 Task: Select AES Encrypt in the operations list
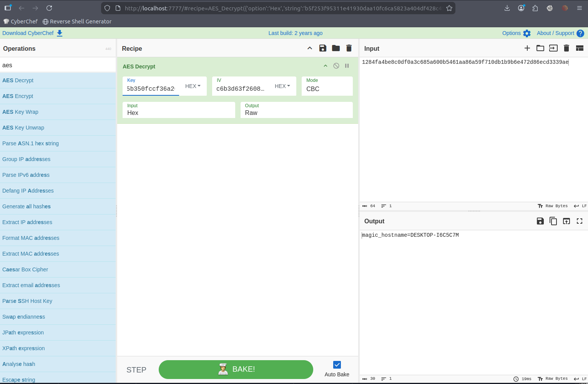[x=58, y=96]
